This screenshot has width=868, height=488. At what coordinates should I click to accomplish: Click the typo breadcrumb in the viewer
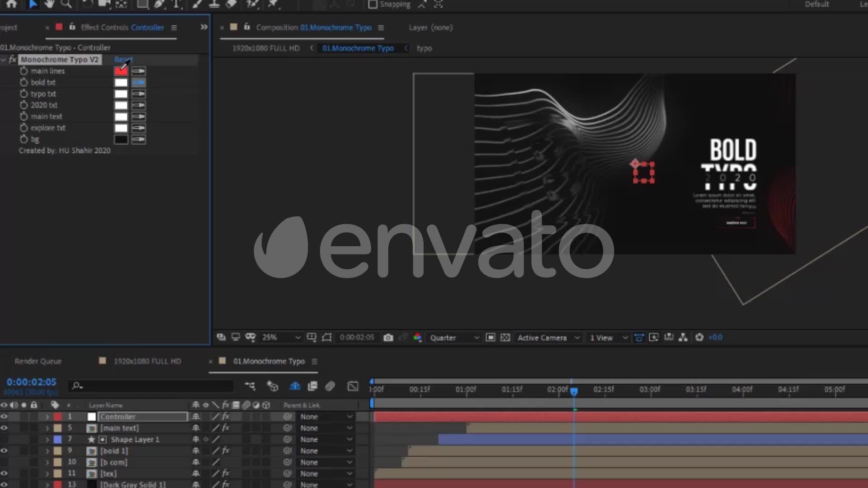424,48
